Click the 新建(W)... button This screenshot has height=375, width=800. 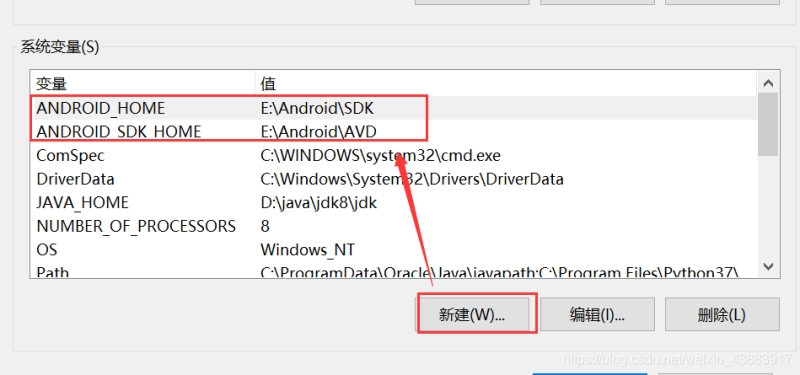click(x=472, y=315)
